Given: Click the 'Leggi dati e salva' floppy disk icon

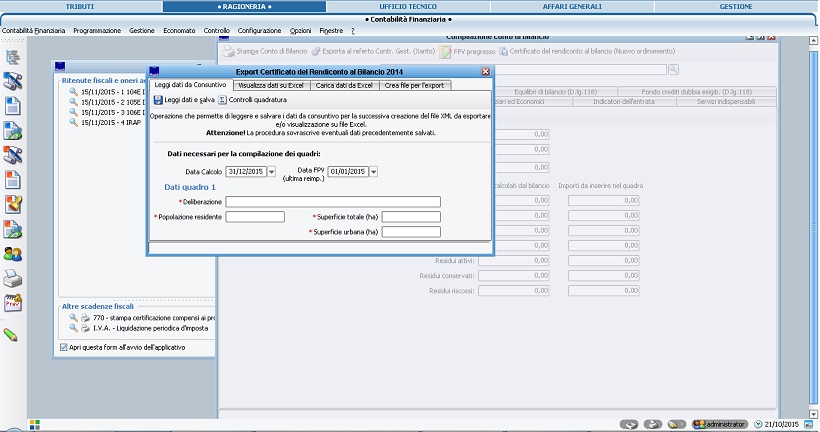Looking at the screenshot, I should pos(158,100).
